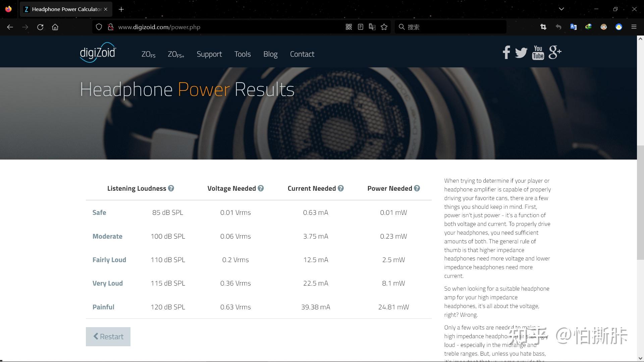Open the Tools navigation menu item

[242, 54]
